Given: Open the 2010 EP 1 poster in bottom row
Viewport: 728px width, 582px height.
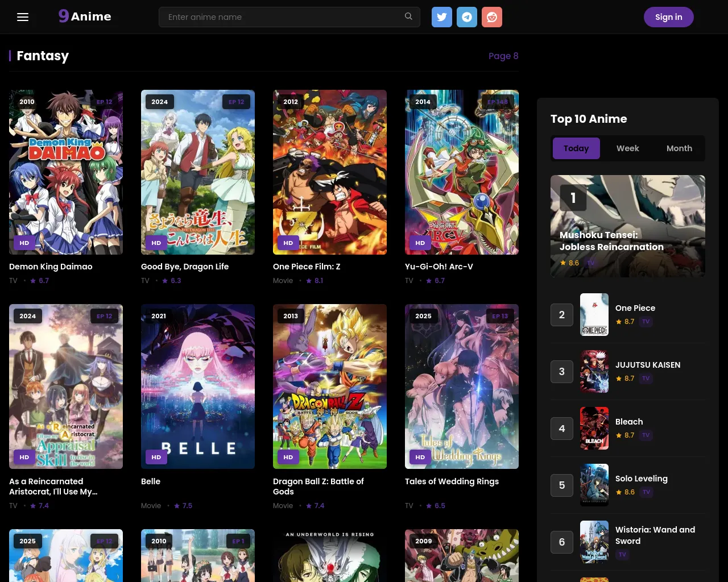Looking at the screenshot, I should (198, 555).
